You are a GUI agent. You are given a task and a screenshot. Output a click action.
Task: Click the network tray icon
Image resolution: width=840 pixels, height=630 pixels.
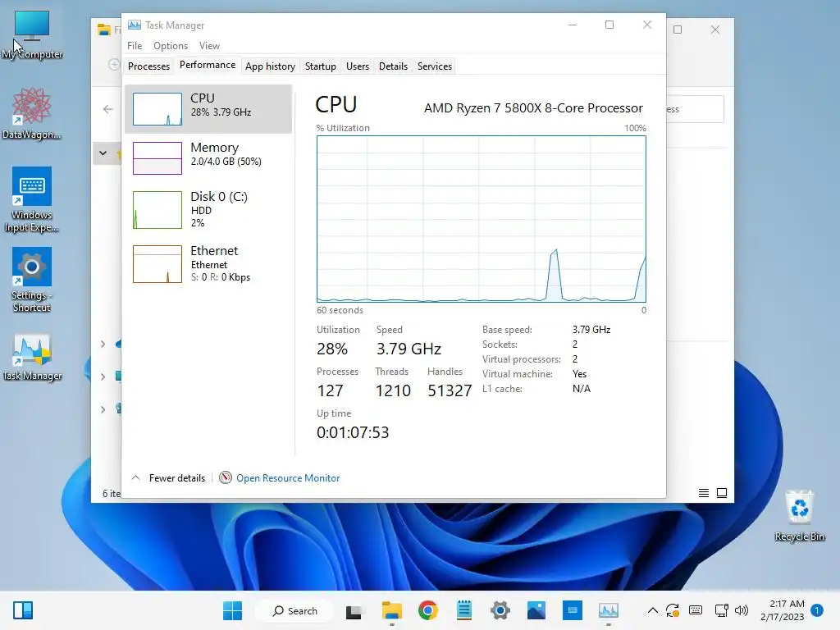pos(721,610)
